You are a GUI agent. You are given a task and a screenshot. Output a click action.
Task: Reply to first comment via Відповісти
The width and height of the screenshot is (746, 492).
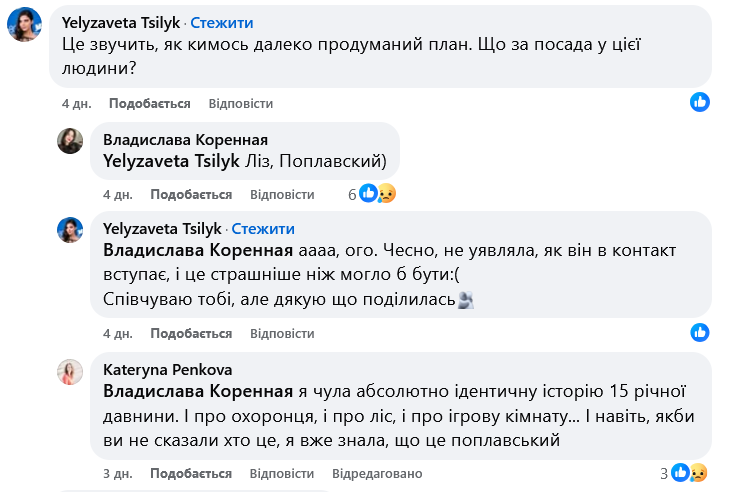tap(241, 104)
